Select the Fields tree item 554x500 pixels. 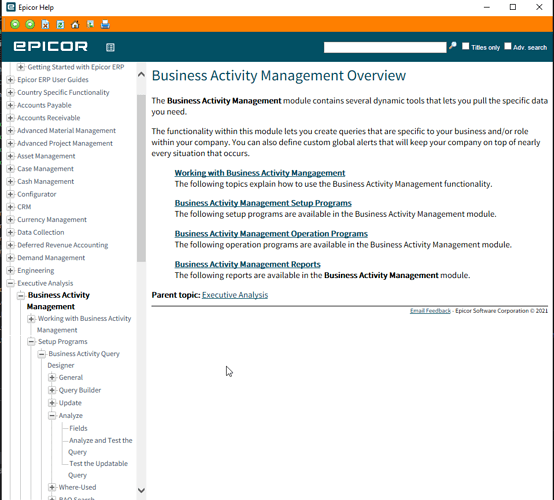[78, 428]
